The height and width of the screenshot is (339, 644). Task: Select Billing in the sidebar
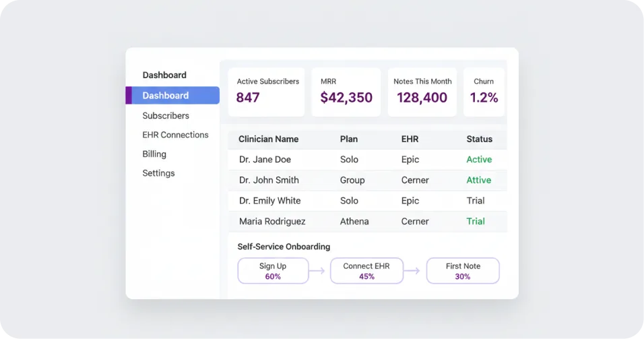point(154,154)
